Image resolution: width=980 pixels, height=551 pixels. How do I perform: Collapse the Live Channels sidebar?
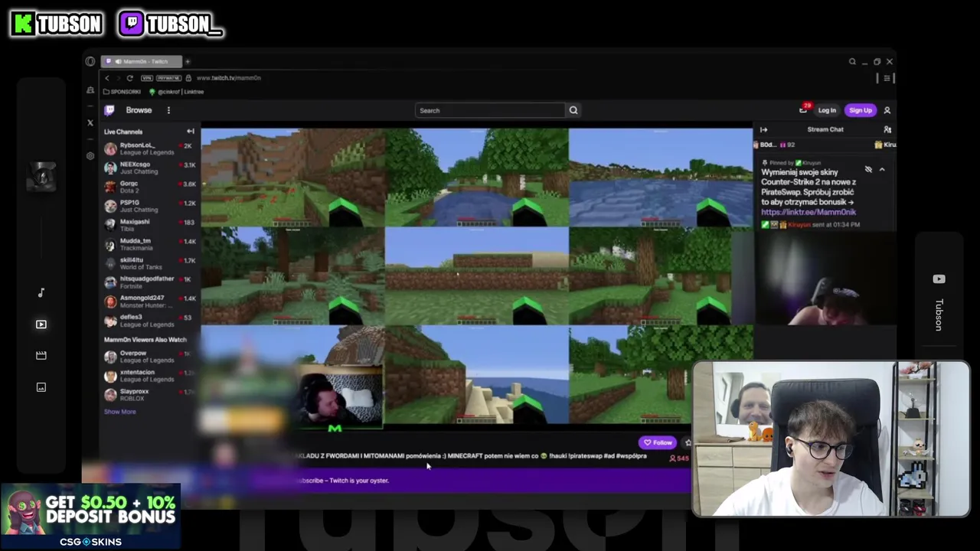(190, 132)
